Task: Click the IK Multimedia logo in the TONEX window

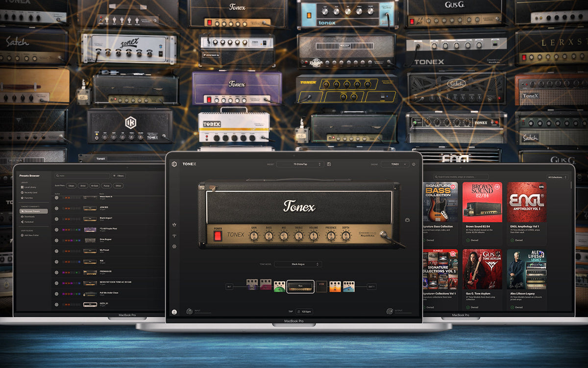Action: pos(174,164)
